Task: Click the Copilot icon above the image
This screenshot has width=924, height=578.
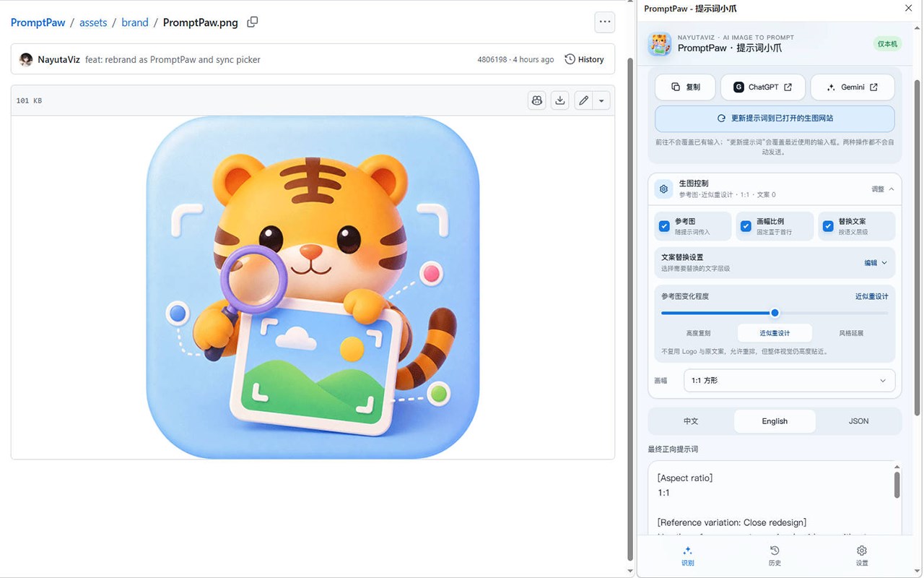Action: (x=537, y=100)
